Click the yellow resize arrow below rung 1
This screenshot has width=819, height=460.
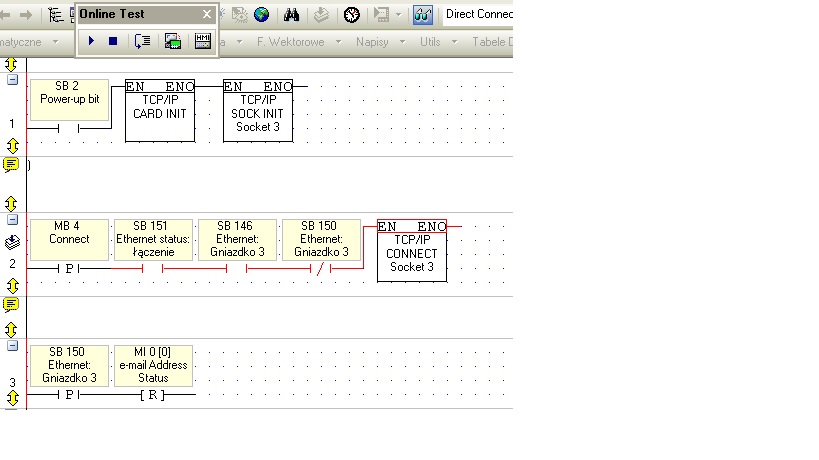[x=13, y=146]
